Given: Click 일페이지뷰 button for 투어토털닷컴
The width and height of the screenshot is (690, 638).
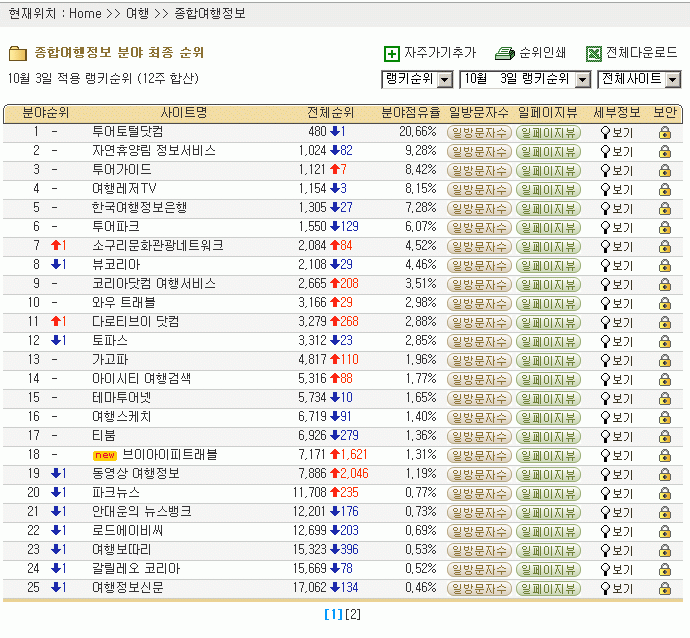Looking at the screenshot, I should pyautogui.click(x=548, y=132).
